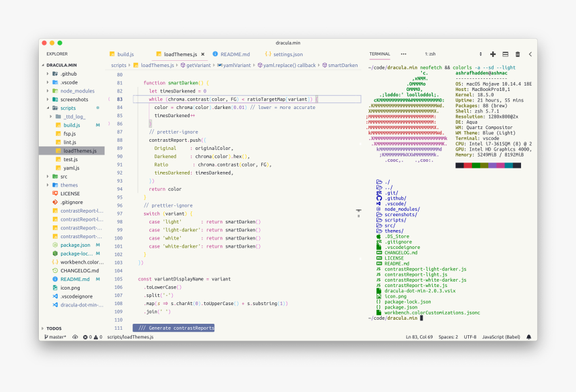Click the errors and warnings status indicator
The image size is (576, 392).
pos(92,337)
